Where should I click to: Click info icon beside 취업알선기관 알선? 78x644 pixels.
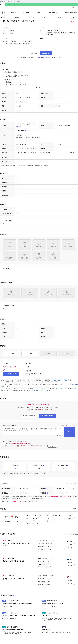[x=44, y=465]
